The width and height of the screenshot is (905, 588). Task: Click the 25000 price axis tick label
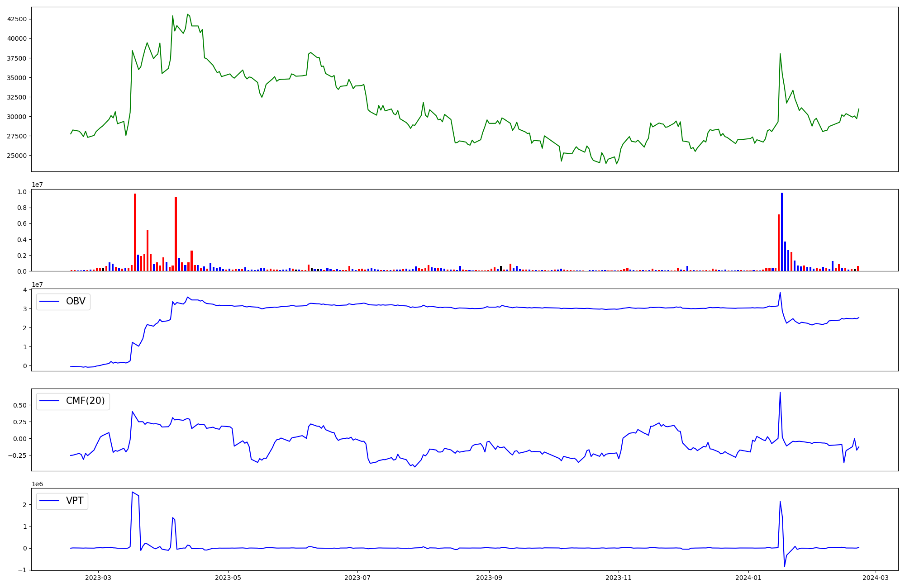point(17,156)
